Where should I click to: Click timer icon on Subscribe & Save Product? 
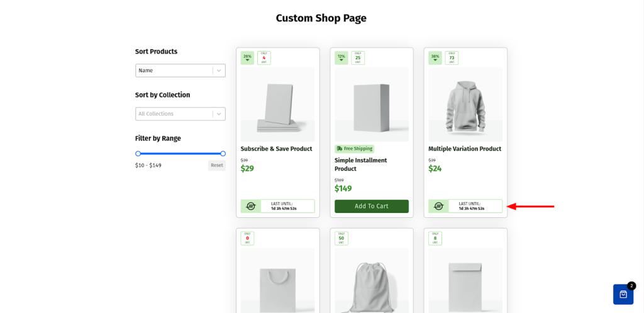click(x=251, y=206)
